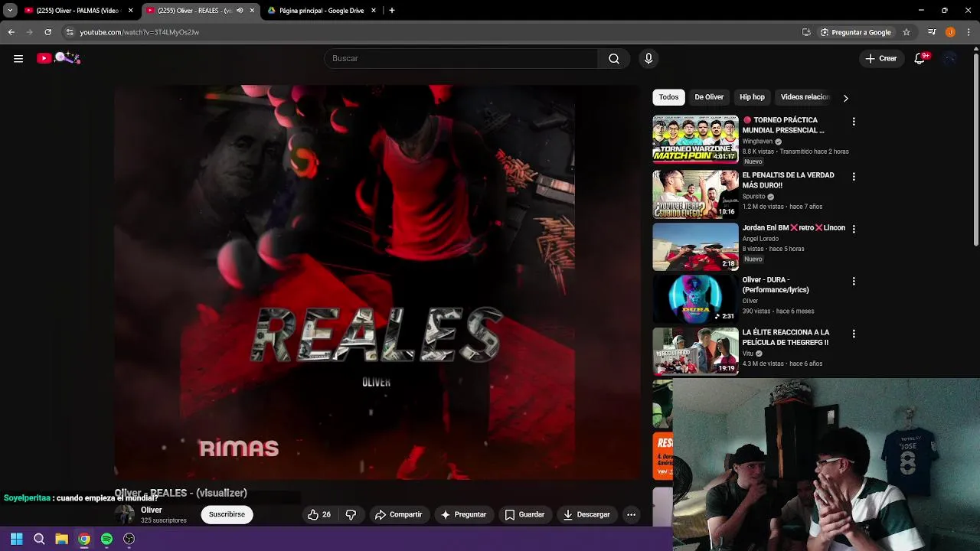Image resolution: width=980 pixels, height=551 pixels.
Task: Open more actions ellipsis below video
Action: 631,514
